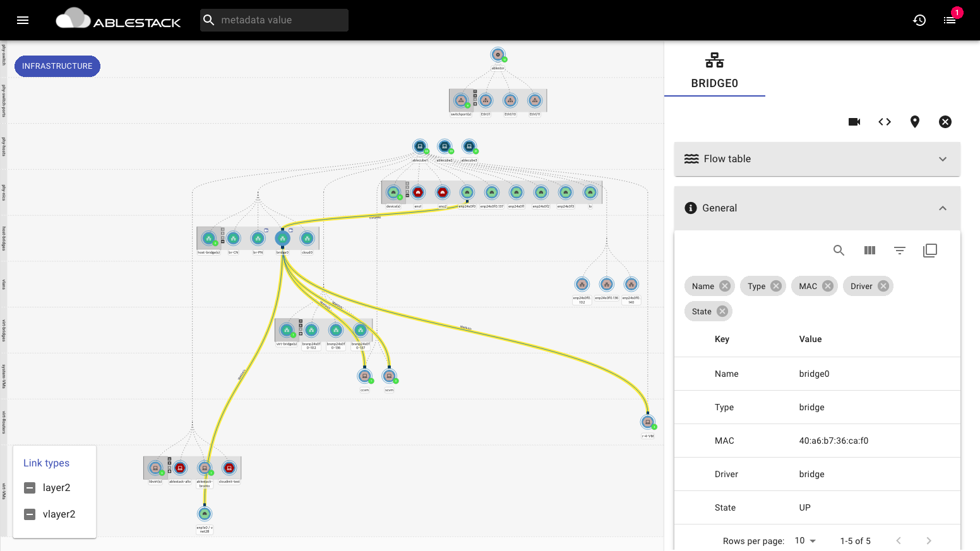Select the bridge0 node in topology
Viewport: 980px width, 551px height.
pos(282,238)
